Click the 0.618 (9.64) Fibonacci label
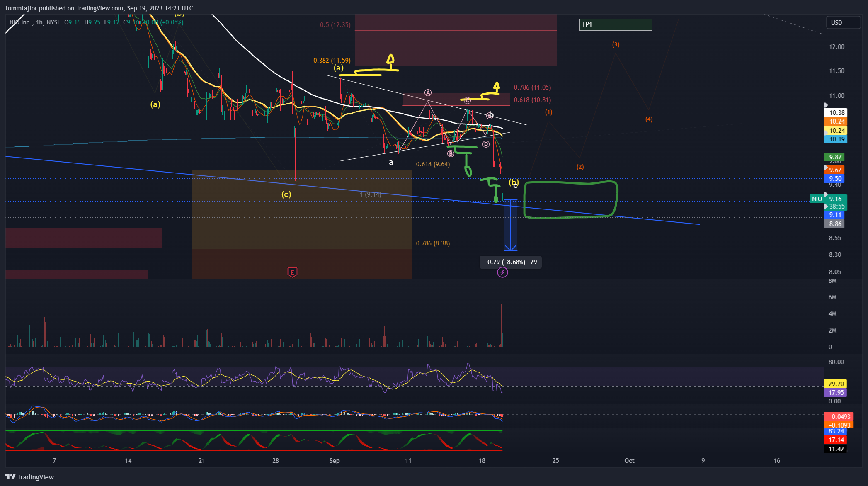 (433, 164)
